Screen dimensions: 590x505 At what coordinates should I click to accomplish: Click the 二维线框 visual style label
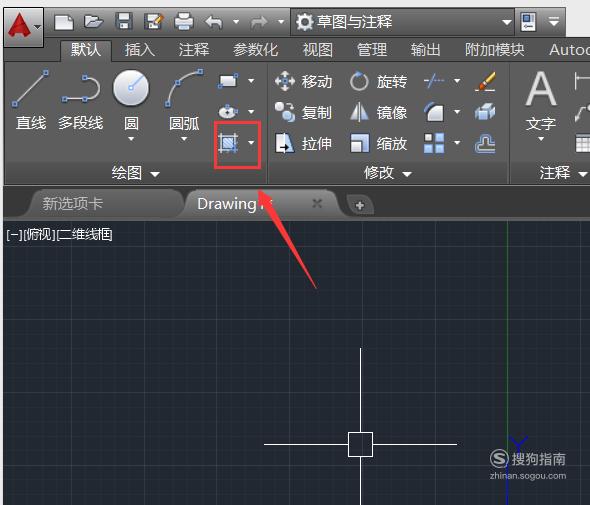pos(84,235)
